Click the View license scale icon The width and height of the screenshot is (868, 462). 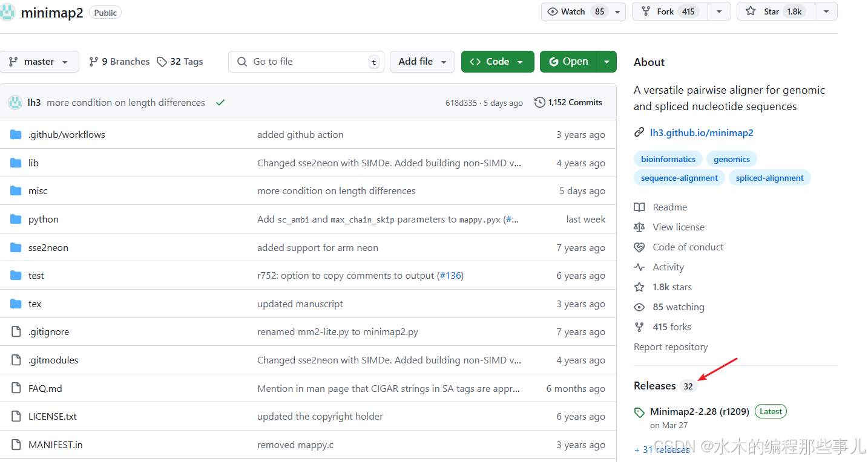[639, 227]
